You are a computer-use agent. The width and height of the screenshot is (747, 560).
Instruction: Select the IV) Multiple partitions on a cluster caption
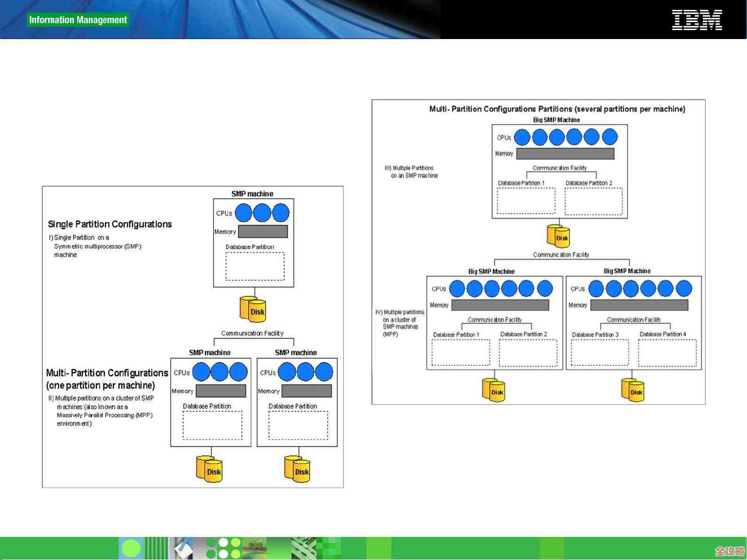click(400, 323)
